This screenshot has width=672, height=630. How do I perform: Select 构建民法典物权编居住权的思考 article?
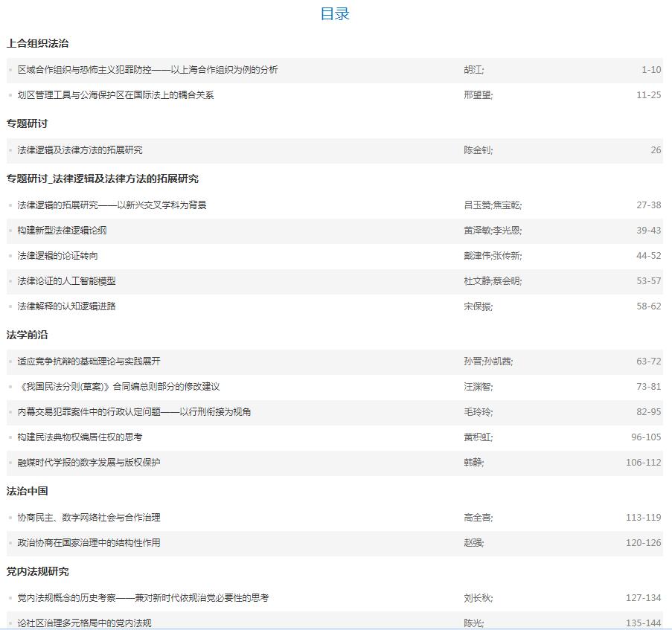pos(80,437)
